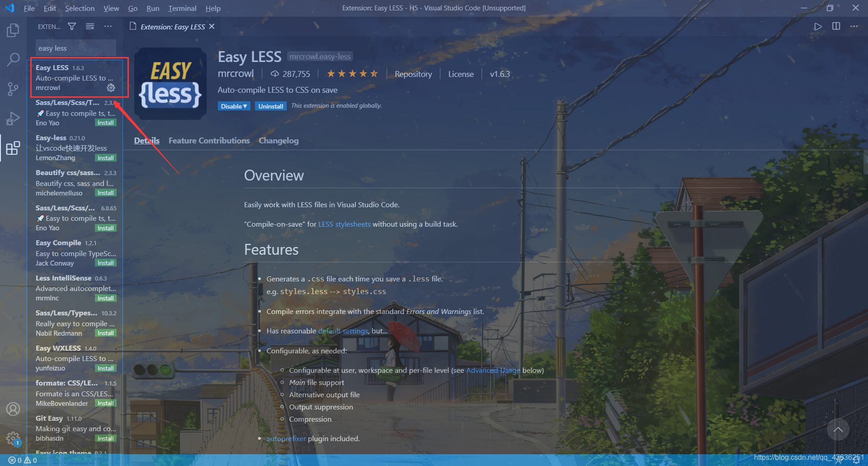
Task: Open the Search view in activity bar
Action: click(x=13, y=59)
